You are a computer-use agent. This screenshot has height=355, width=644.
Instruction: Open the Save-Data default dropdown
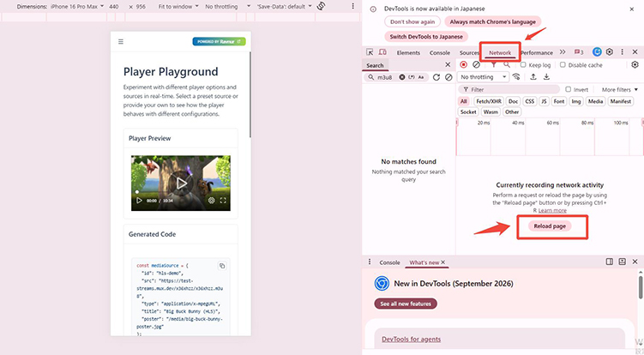(x=284, y=7)
